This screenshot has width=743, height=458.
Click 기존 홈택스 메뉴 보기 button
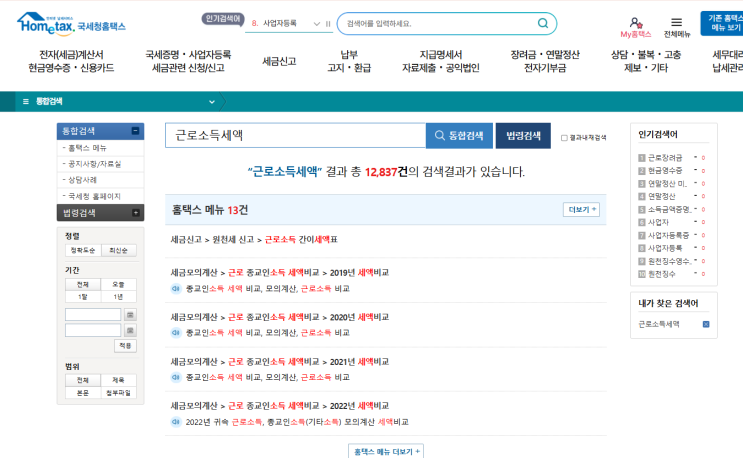click(x=722, y=23)
